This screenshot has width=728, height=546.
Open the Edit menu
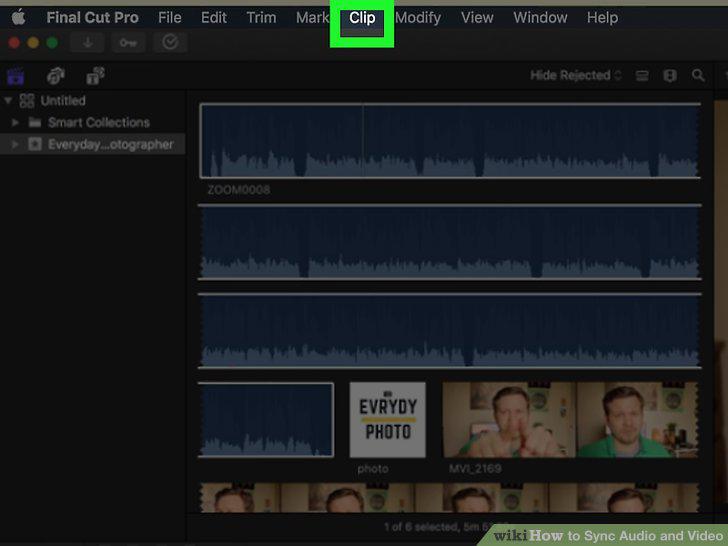[214, 18]
